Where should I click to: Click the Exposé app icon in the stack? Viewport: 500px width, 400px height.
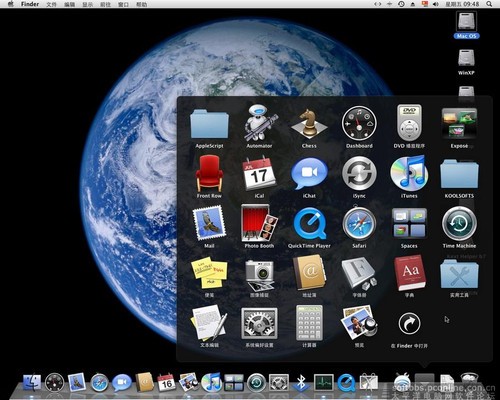(x=459, y=123)
